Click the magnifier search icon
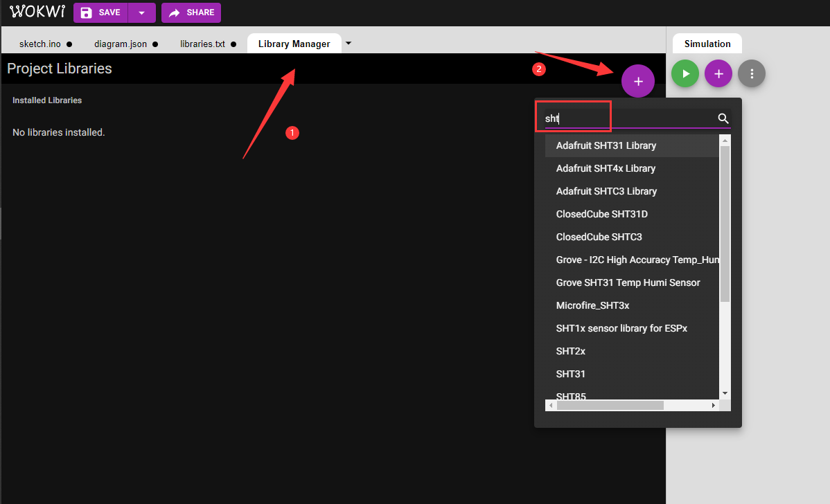 pyautogui.click(x=723, y=118)
